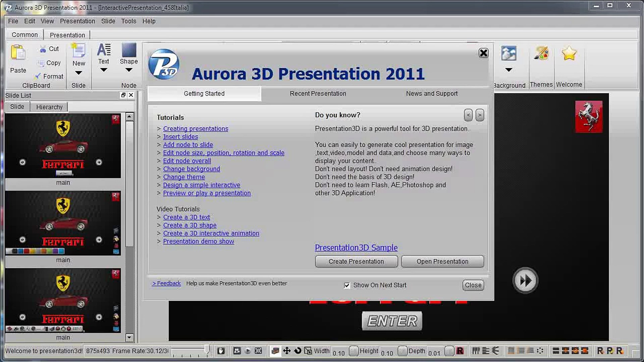Switch to Recent Presentation tab

coord(318,94)
